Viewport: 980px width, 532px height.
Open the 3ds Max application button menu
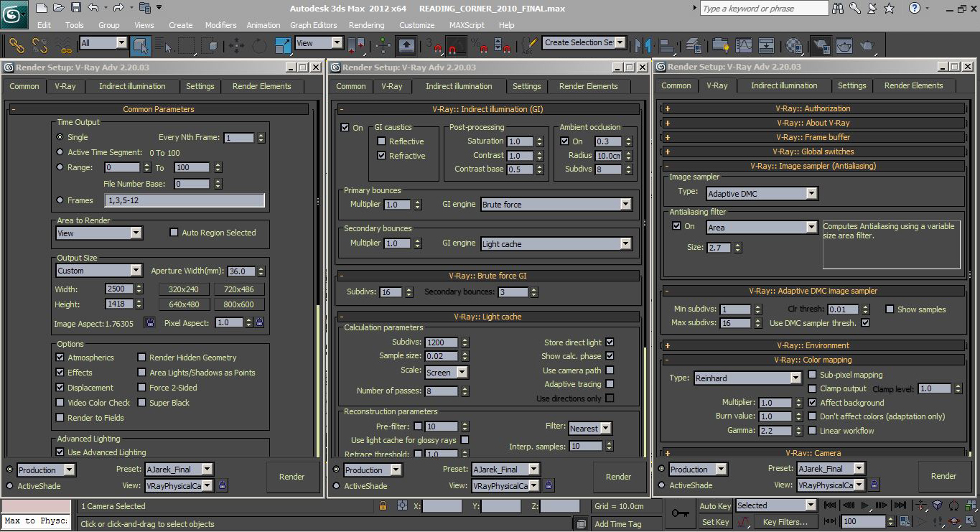click(14, 14)
